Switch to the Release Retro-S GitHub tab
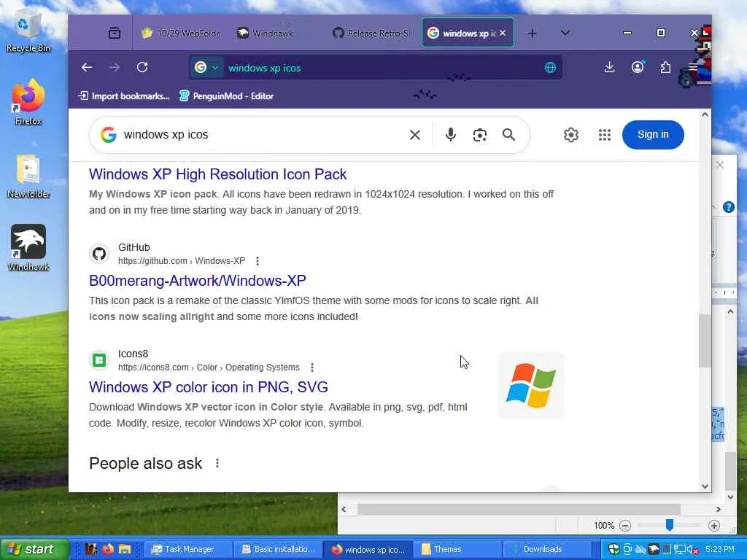The width and height of the screenshot is (747, 560). (x=371, y=34)
